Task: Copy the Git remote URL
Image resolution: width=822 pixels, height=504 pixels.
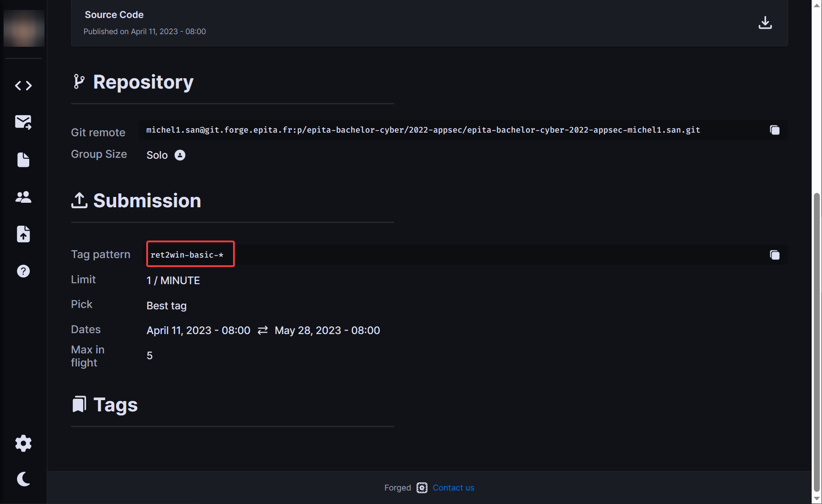Action: pos(774,130)
